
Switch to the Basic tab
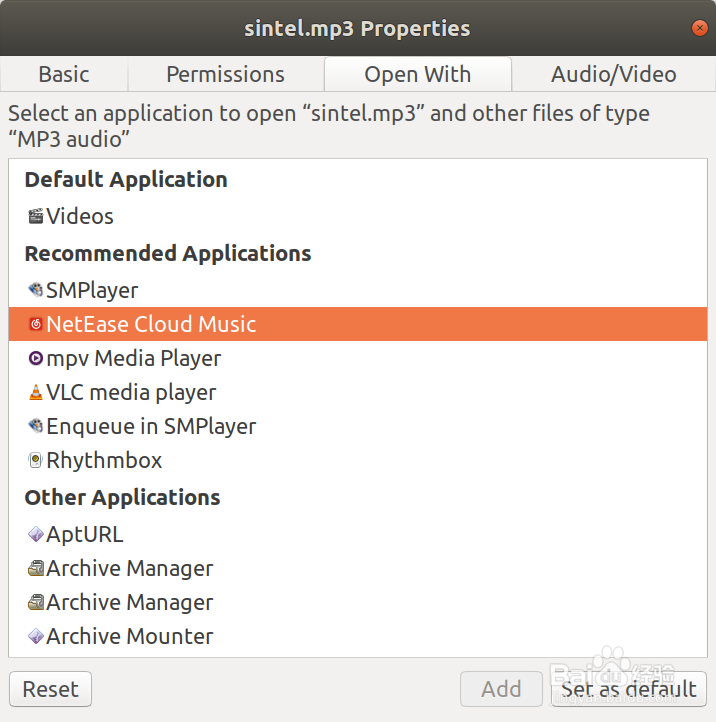[x=64, y=74]
